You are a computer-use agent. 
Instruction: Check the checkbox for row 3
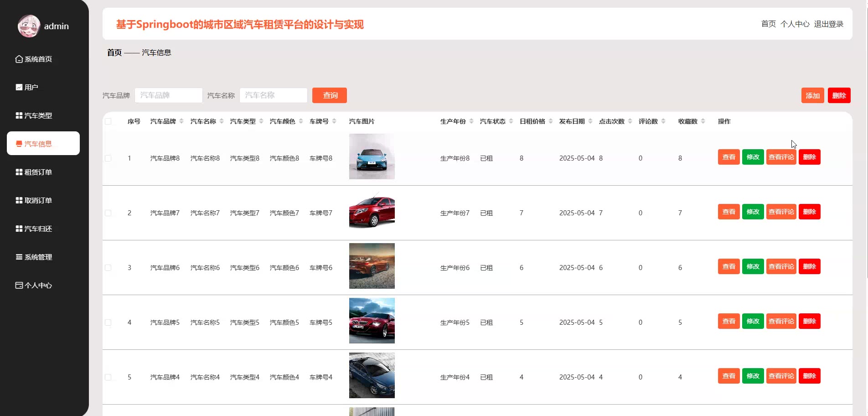(x=108, y=268)
